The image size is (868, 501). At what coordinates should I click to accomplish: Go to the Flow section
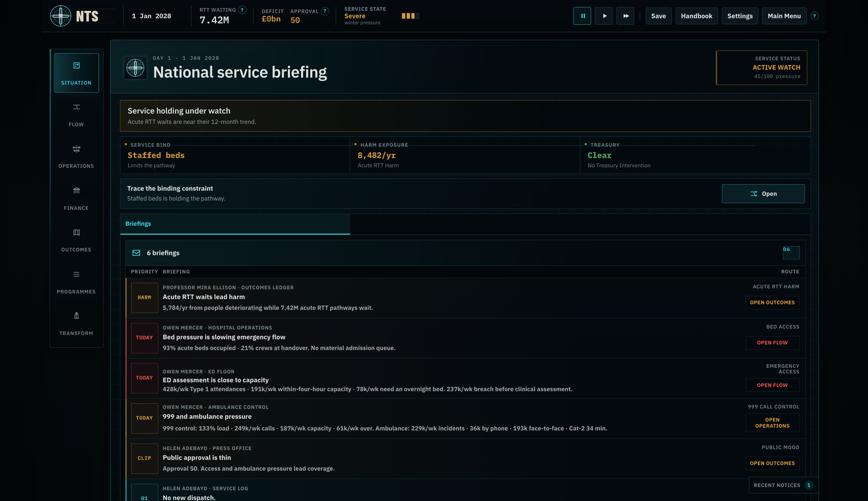point(77,115)
